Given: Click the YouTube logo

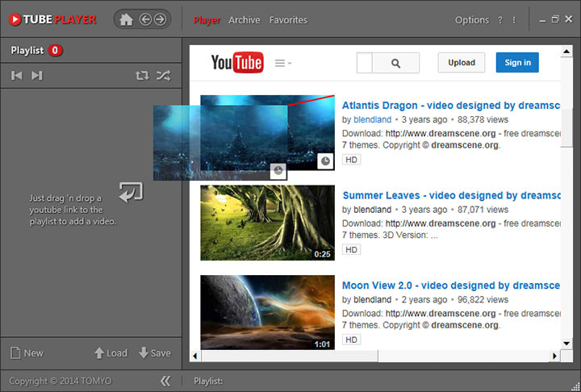Looking at the screenshot, I should (237, 62).
